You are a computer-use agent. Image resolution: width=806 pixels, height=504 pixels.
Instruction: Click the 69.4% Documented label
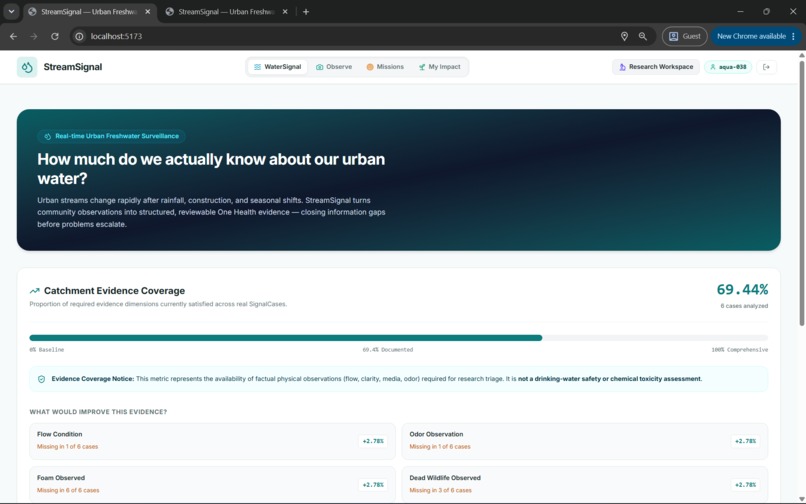[388, 350]
